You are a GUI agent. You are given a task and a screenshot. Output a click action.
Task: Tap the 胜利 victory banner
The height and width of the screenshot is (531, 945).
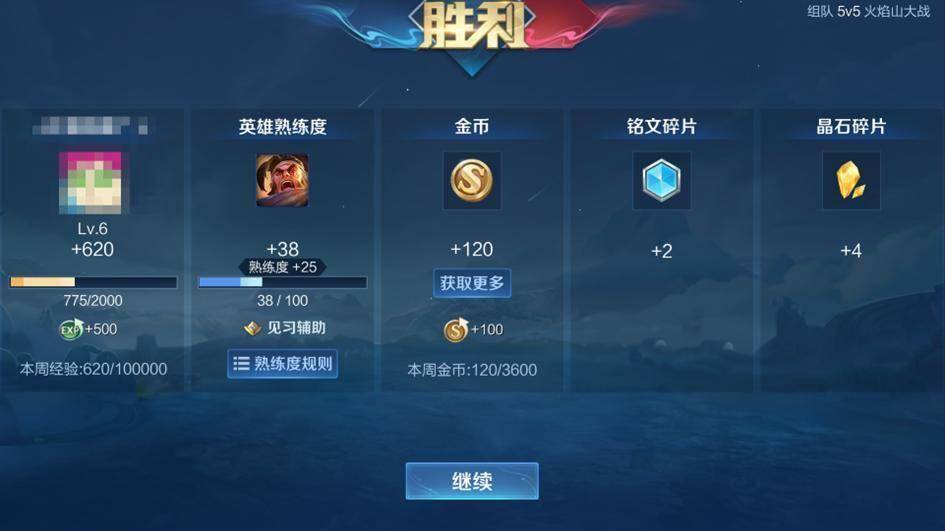click(x=472, y=25)
